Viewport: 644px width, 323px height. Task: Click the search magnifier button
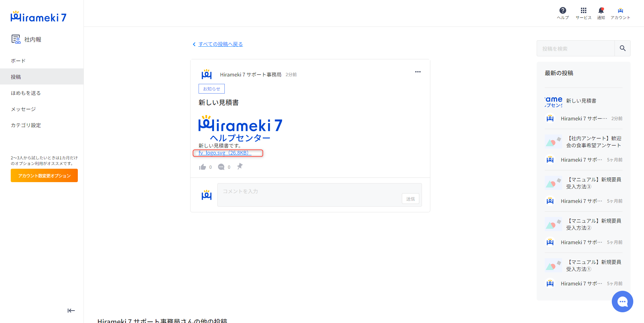[x=623, y=48]
